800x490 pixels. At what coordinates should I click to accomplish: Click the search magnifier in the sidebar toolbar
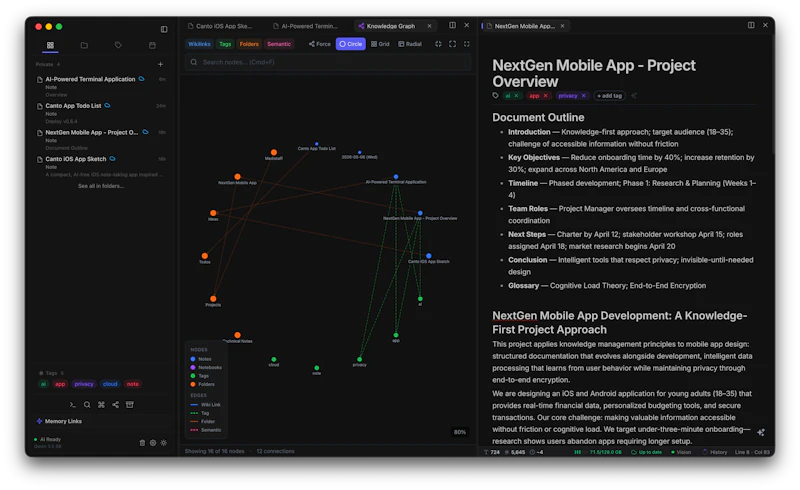pos(87,405)
